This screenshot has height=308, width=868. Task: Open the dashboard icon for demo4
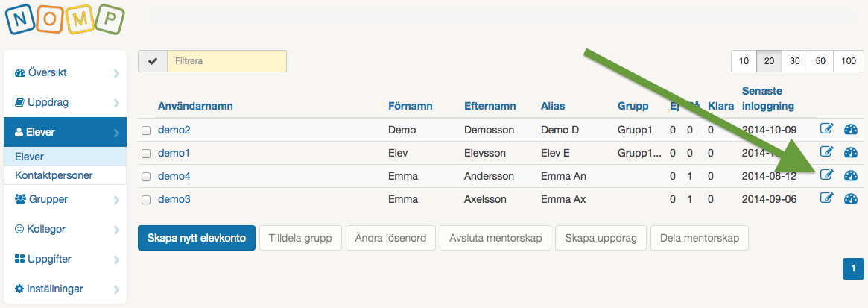click(851, 176)
